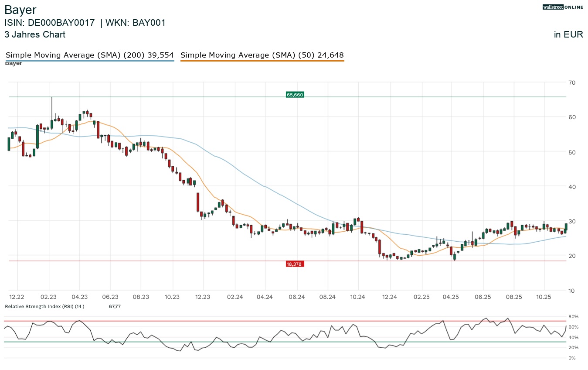Click the red 18,378 low price marker
The image size is (588, 370).
[295, 264]
